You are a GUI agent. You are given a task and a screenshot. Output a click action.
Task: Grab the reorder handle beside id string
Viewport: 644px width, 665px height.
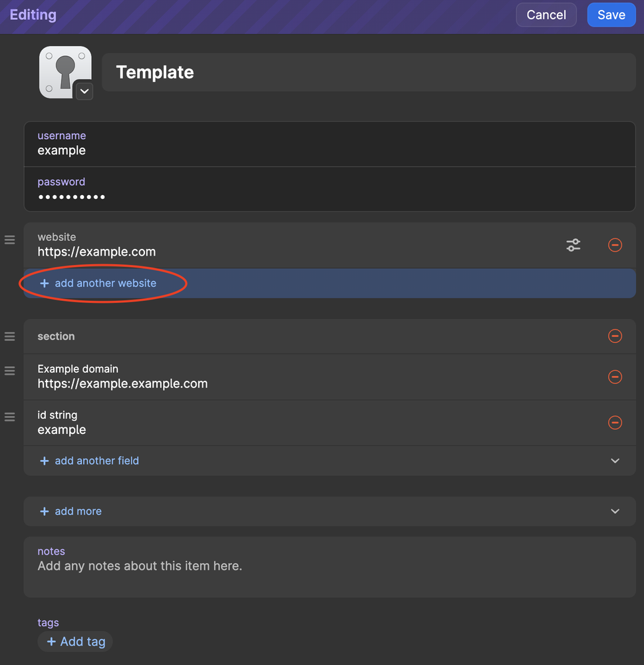[10, 417]
